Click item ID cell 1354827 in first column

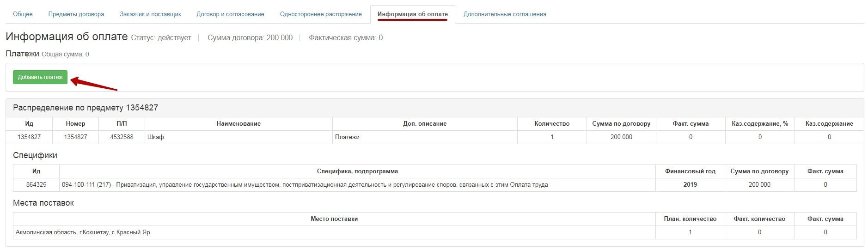pos(29,137)
